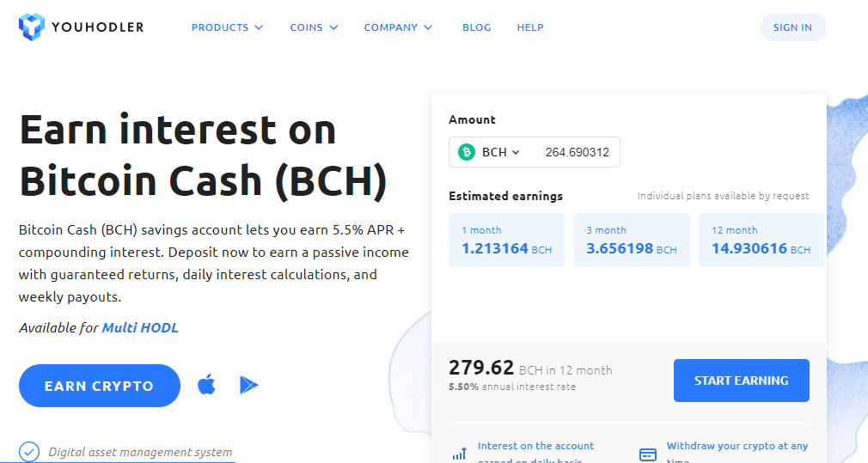Click the Earn Crypto button
This screenshot has width=868, height=463.
coord(100,386)
